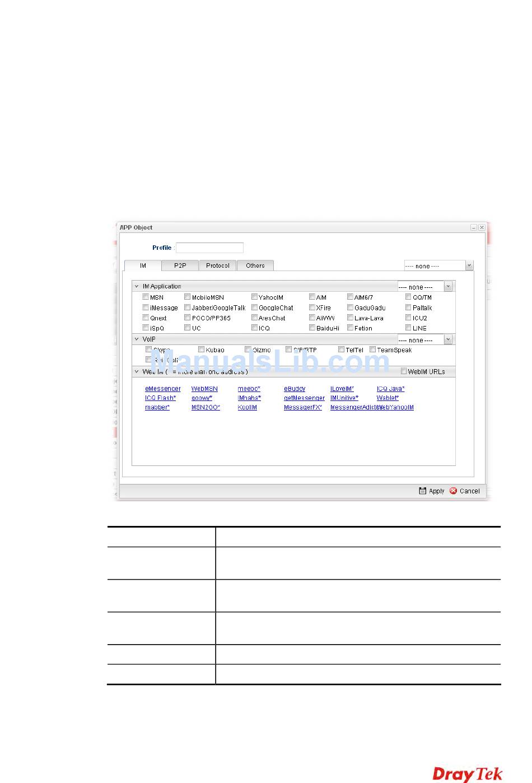Check the Fetion option
532x783 pixels.
tap(350, 328)
